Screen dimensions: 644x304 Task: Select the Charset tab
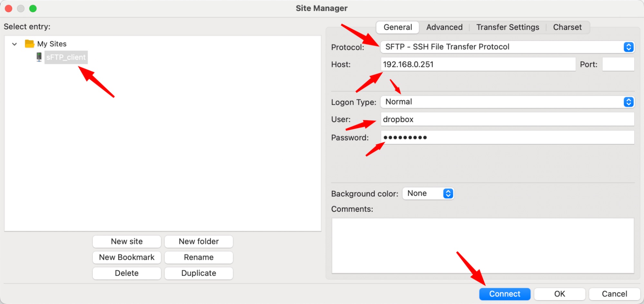pyautogui.click(x=567, y=27)
